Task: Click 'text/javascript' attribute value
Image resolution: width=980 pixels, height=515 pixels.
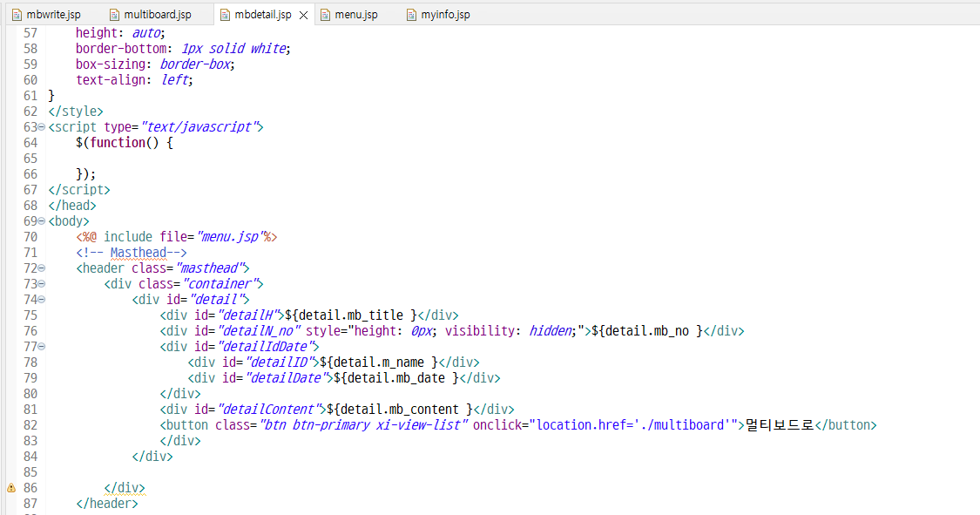Action: (x=199, y=127)
